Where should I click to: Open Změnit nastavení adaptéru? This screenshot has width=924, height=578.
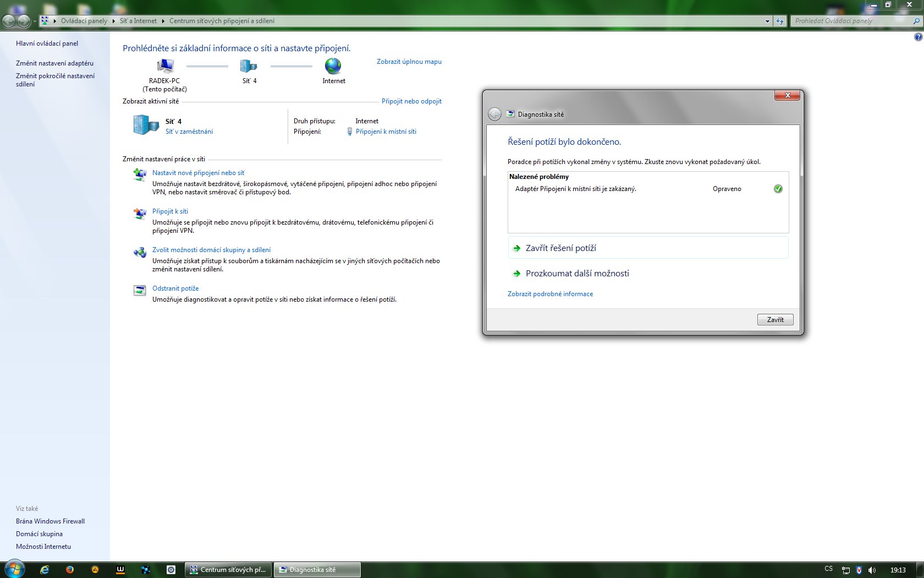pos(54,63)
